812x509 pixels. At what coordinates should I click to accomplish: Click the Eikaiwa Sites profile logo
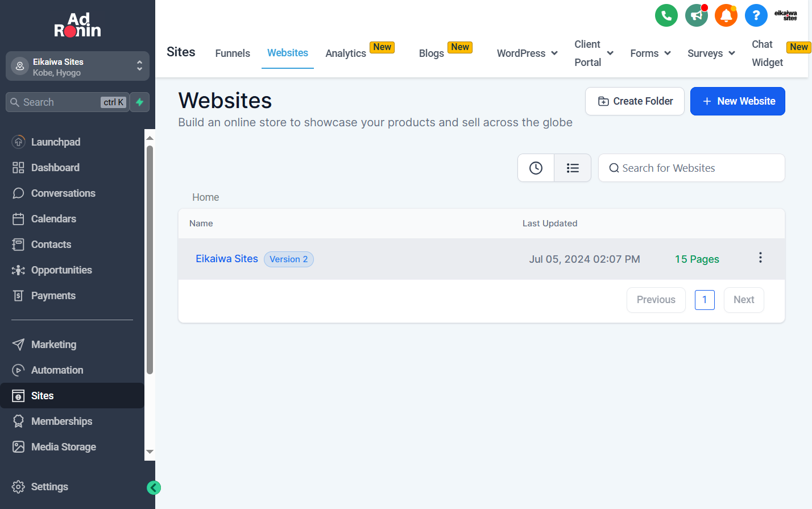(786, 15)
